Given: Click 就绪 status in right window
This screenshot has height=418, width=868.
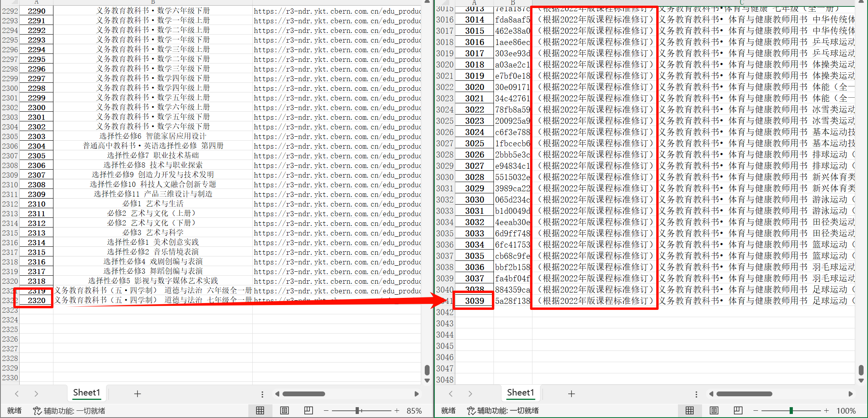Looking at the screenshot, I should pos(448,411).
